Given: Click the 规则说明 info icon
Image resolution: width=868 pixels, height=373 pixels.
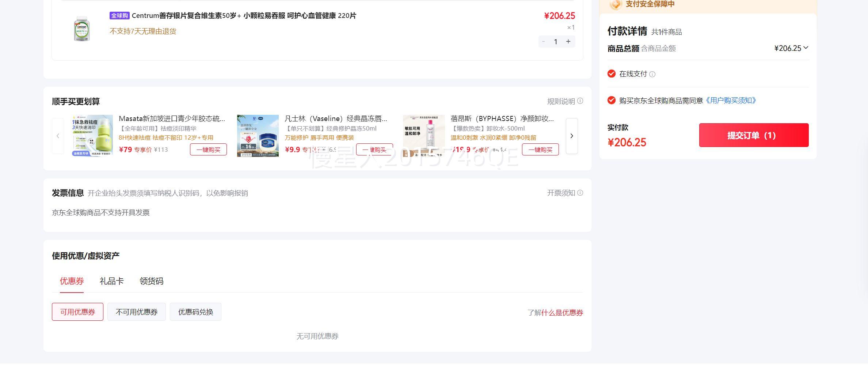Looking at the screenshot, I should pyautogui.click(x=580, y=101).
